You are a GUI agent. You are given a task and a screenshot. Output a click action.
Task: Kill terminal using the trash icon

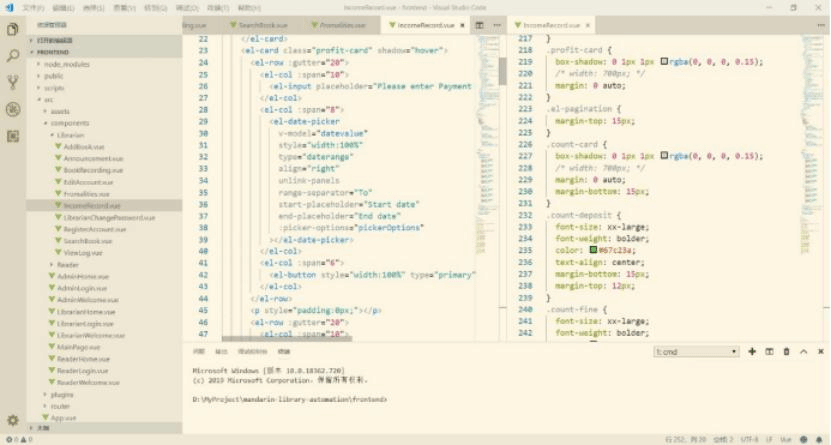(x=786, y=352)
